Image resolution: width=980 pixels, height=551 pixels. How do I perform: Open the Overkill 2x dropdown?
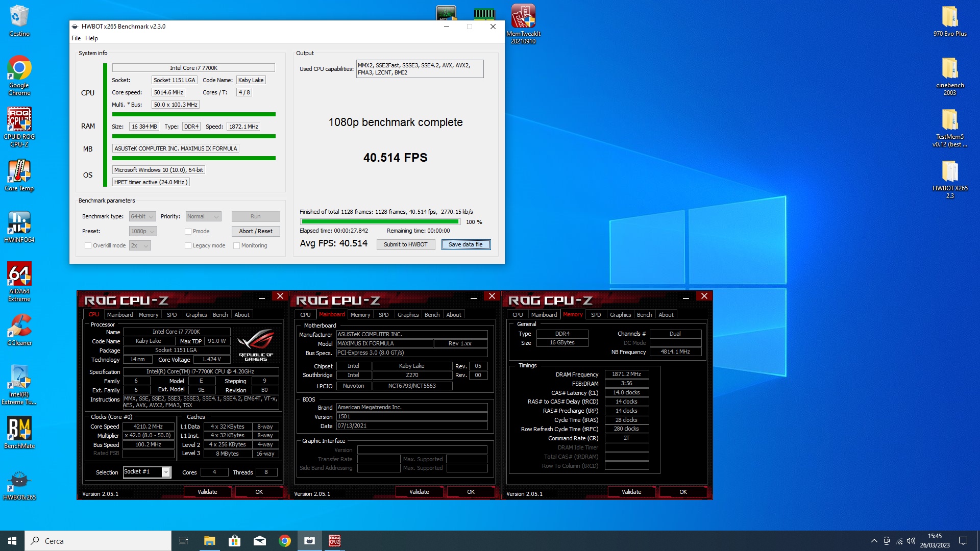pyautogui.click(x=140, y=245)
